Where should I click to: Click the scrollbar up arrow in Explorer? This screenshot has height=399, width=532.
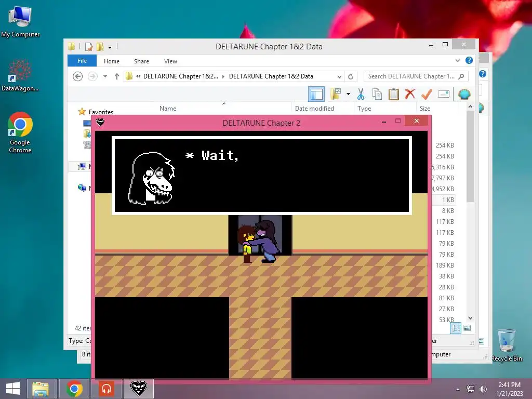[470, 107]
